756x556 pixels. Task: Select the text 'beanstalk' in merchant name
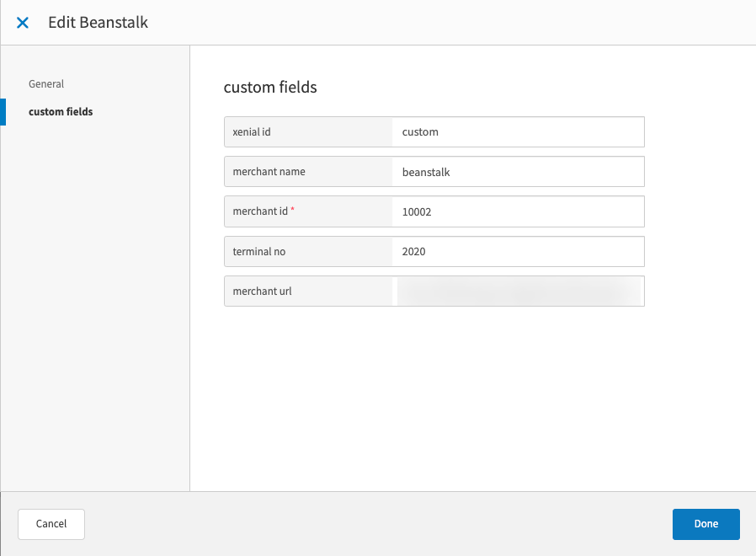tap(426, 171)
